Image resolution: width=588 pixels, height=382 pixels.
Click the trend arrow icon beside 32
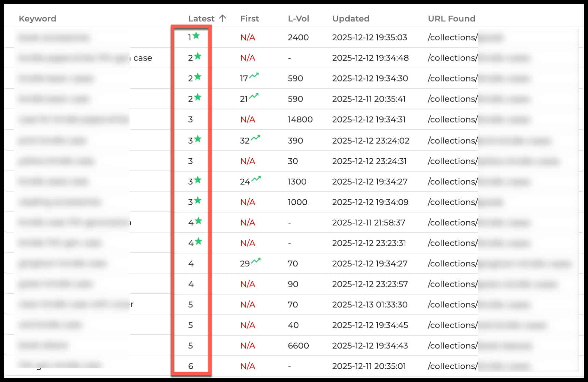pos(255,138)
